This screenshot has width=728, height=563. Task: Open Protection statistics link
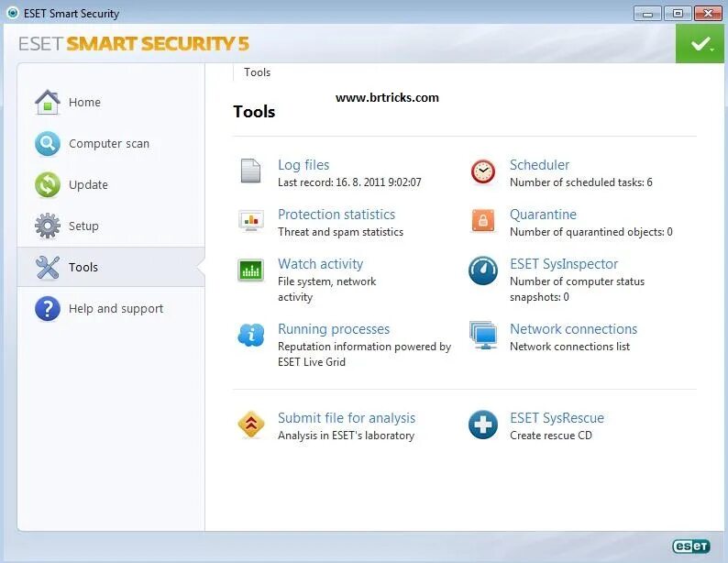336,215
